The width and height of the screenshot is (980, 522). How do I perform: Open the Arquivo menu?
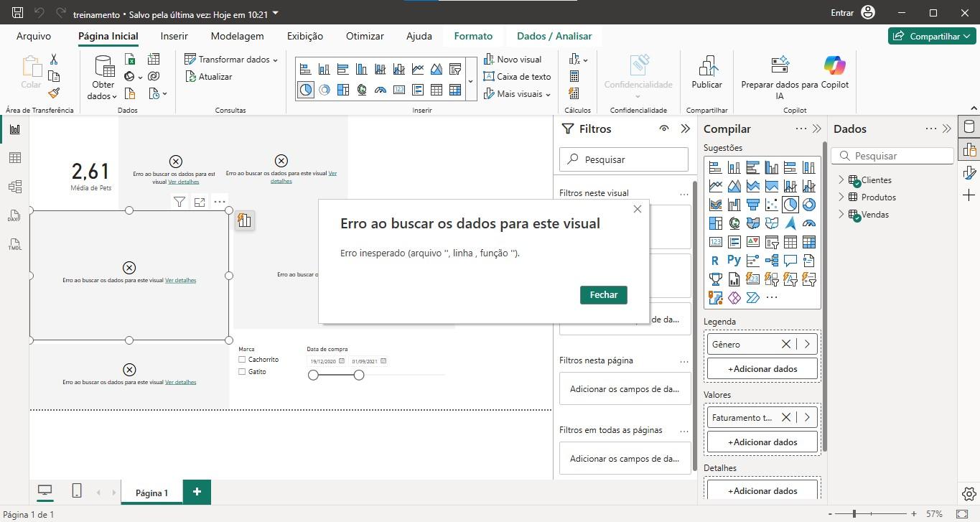(34, 36)
